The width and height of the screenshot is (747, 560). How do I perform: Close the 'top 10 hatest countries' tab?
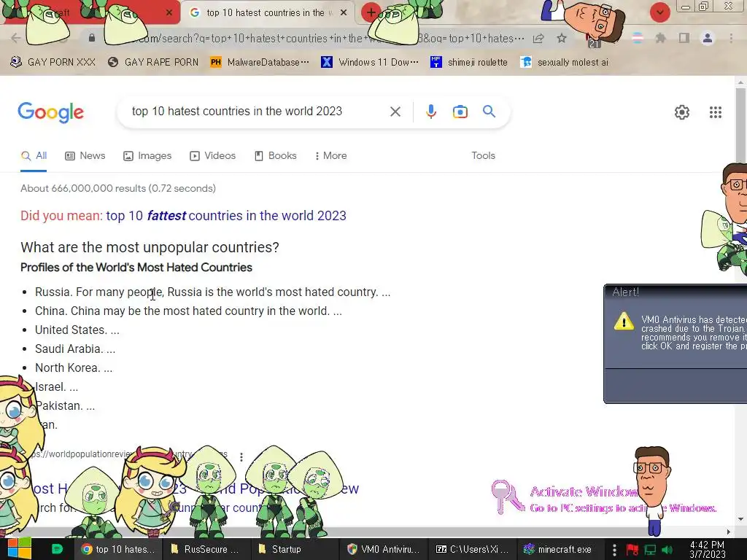pyautogui.click(x=344, y=13)
